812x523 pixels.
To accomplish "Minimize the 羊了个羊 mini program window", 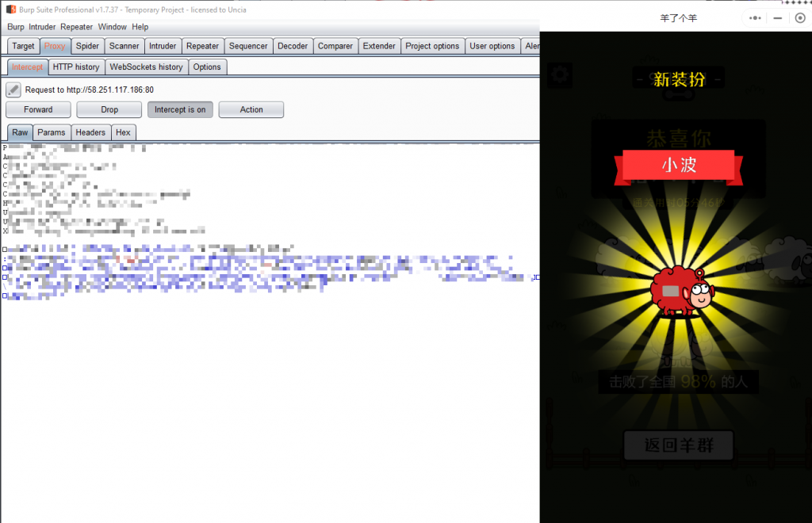I will pos(777,18).
